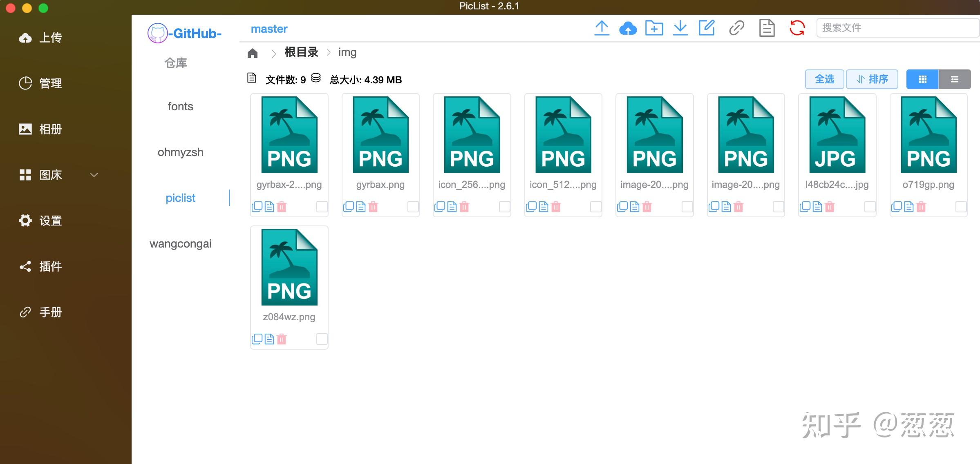Viewport: 980px width, 464px height.
Task: Click the upload icon in the toolbar
Action: (x=602, y=28)
